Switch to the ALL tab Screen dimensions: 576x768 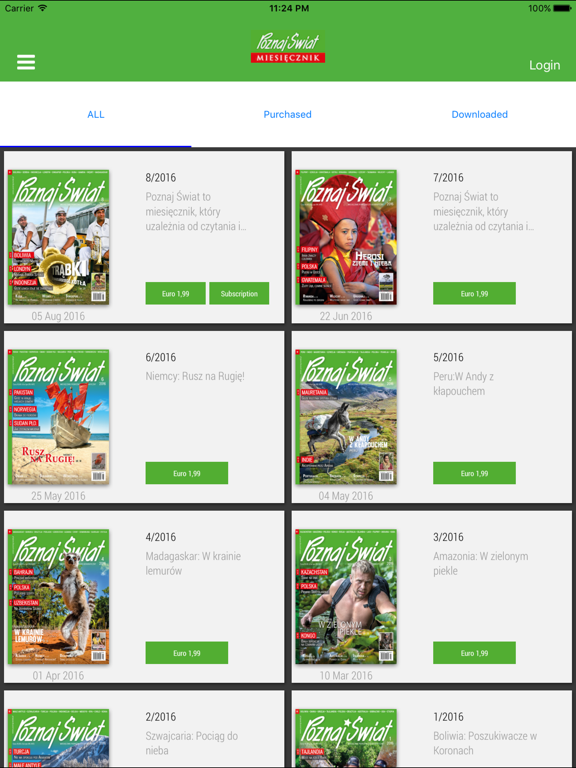[x=96, y=114]
